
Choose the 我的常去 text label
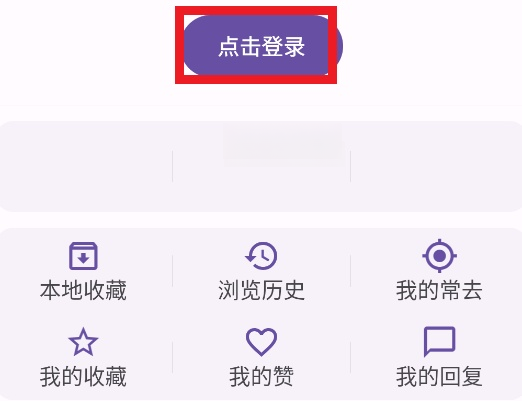(439, 291)
